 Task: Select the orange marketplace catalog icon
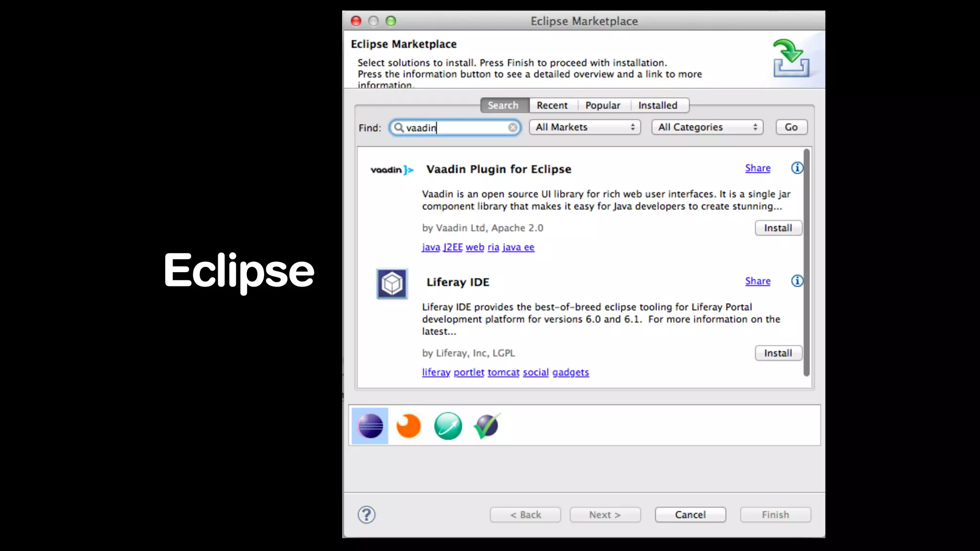click(x=408, y=426)
